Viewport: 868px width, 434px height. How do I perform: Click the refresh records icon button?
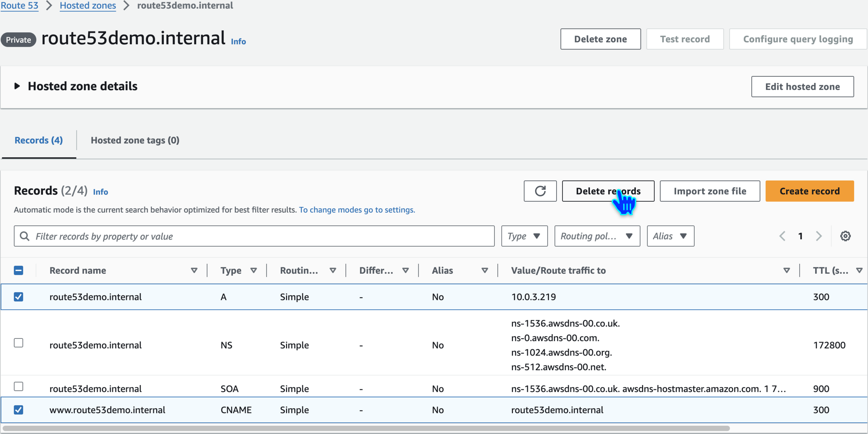pos(540,191)
